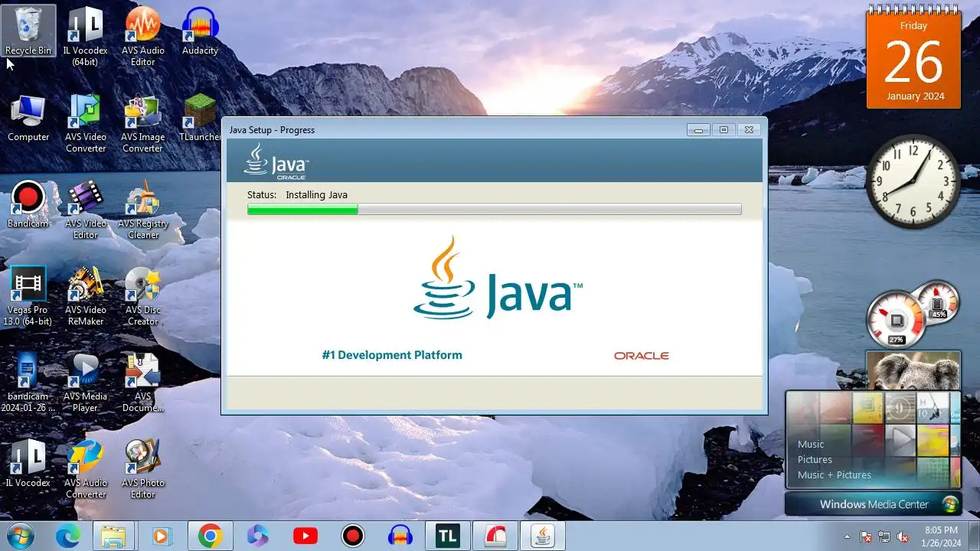Open the taskbar clock showing 8:05 PM
This screenshot has height=551, width=980.
(941, 536)
